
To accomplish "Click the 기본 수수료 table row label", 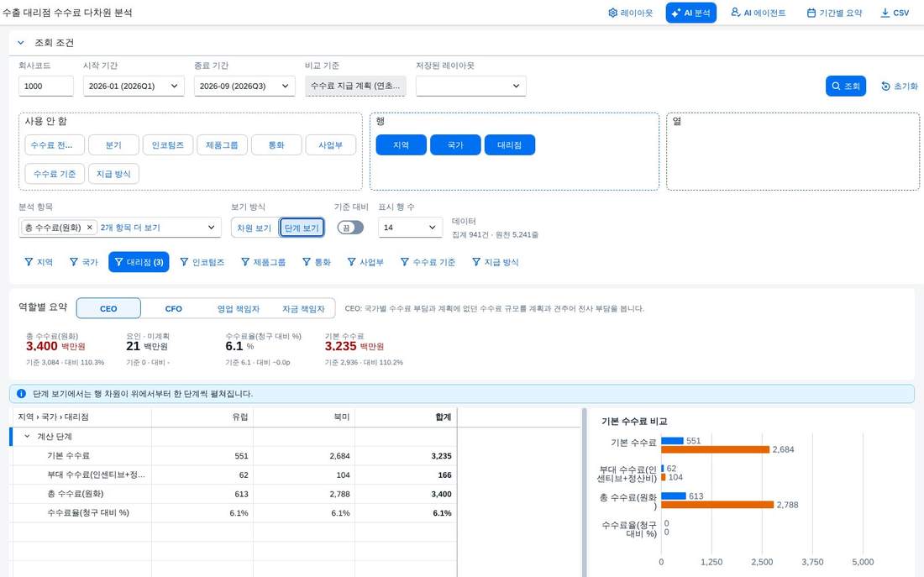I will click(68, 455).
